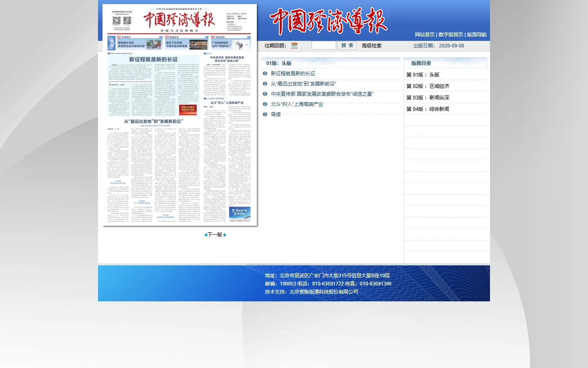Viewport: 588px width, 368px height.
Task: Click 北斗“织入”上海高端产业 headline in newspaper image
Action: 227,103
